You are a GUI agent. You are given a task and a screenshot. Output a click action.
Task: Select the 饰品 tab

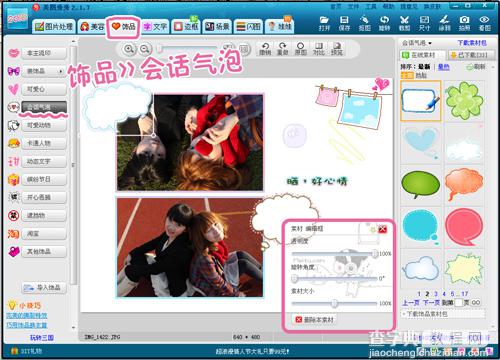click(123, 26)
